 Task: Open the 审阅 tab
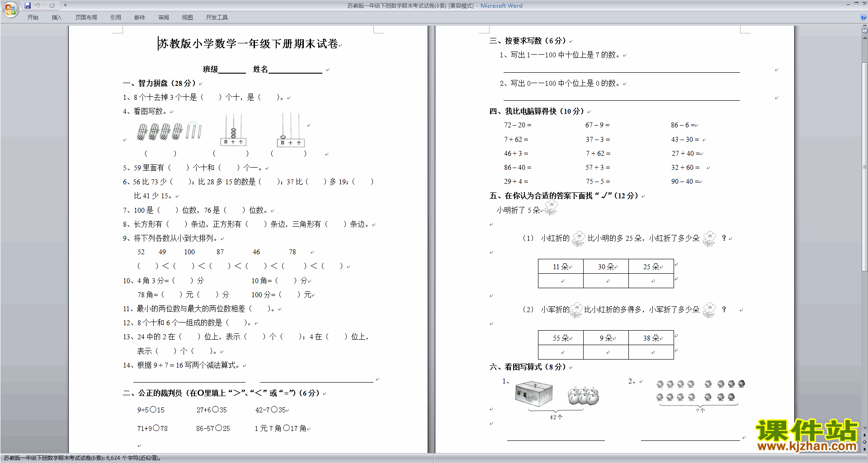pyautogui.click(x=164, y=18)
